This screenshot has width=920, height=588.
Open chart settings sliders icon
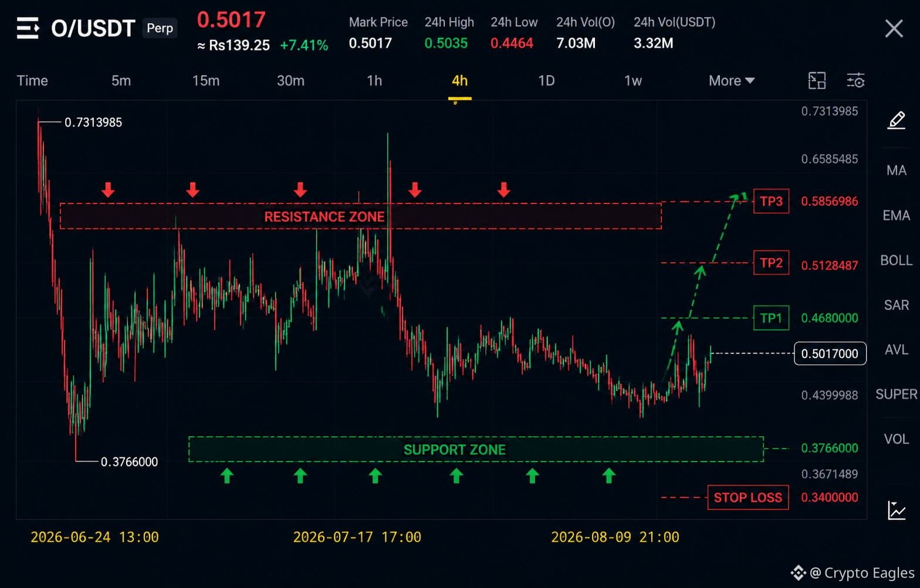pyautogui.click(x=855, y=80)
